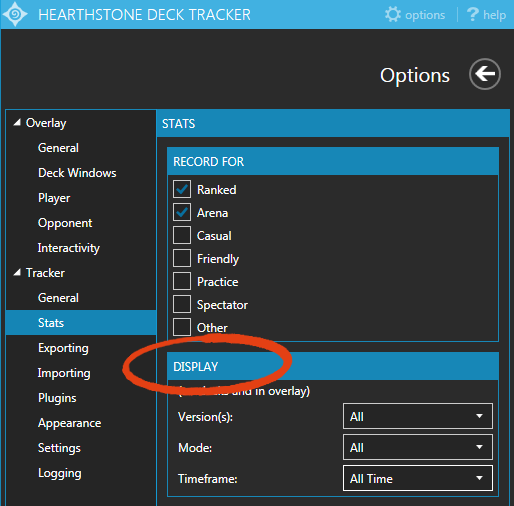Open the Mode dropdown
514x506 pixels.
[x=418, y=447]
